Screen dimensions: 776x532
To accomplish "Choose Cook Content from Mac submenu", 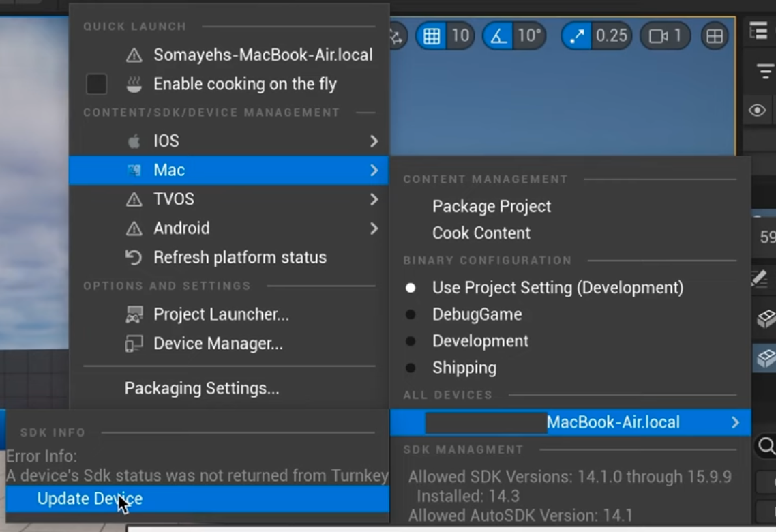I will pos(481,233).
